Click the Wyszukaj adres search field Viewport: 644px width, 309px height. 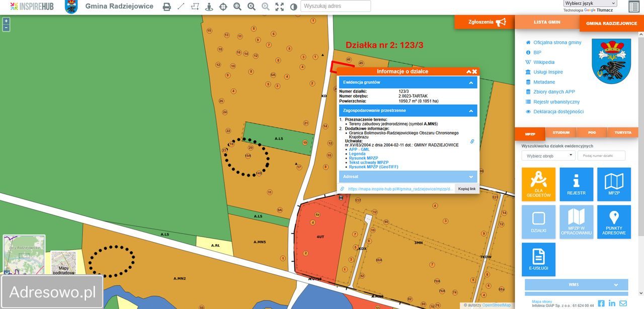(336, 6)
